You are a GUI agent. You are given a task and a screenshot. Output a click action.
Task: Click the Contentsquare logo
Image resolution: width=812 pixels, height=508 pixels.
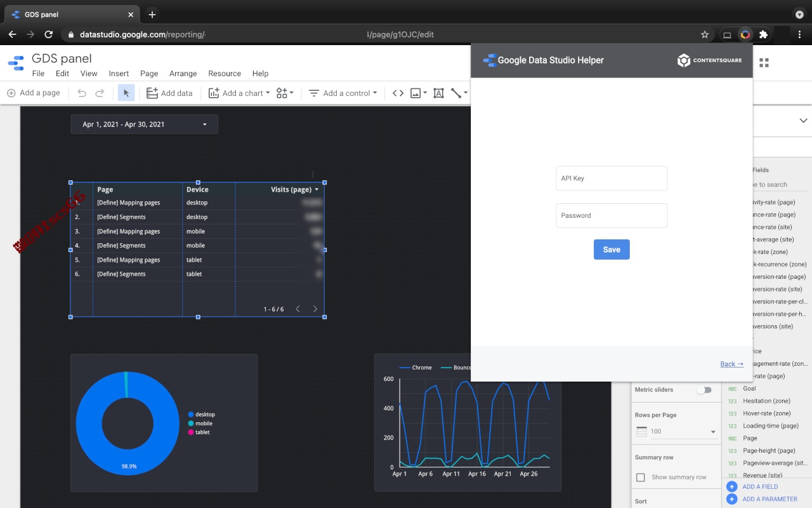pos(709,60)
